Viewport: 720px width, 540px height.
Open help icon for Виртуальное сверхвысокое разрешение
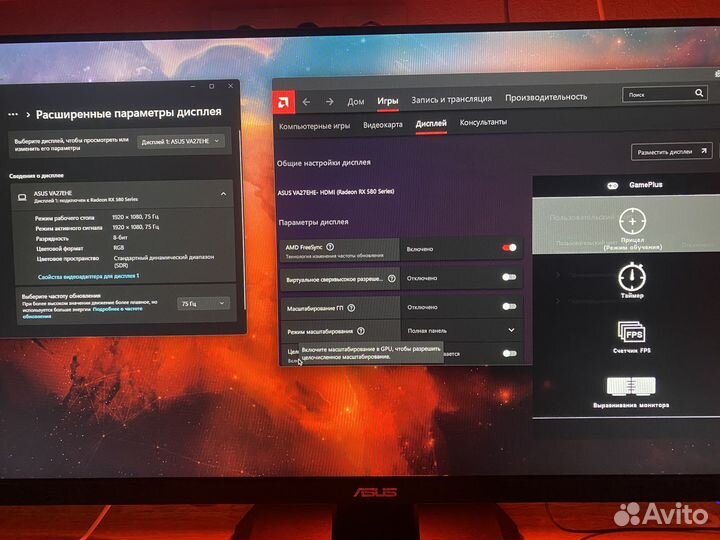(391, 278)
